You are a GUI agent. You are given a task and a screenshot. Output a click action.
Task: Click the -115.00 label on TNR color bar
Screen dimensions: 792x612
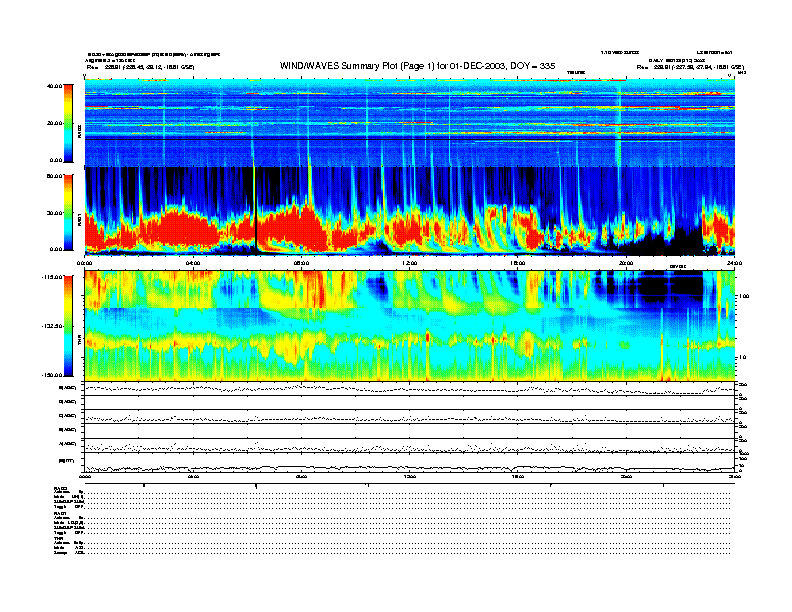52,277
